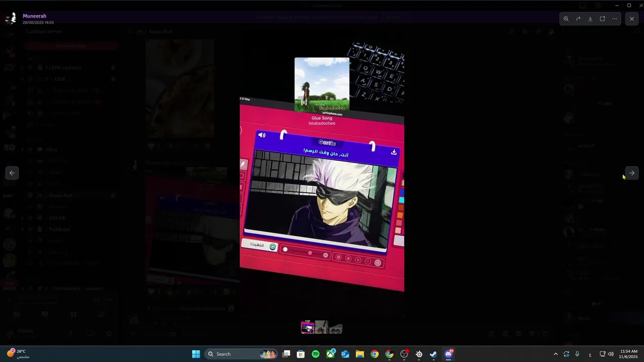Open OBS Studio from the taskbar

[x=404, y=354]
